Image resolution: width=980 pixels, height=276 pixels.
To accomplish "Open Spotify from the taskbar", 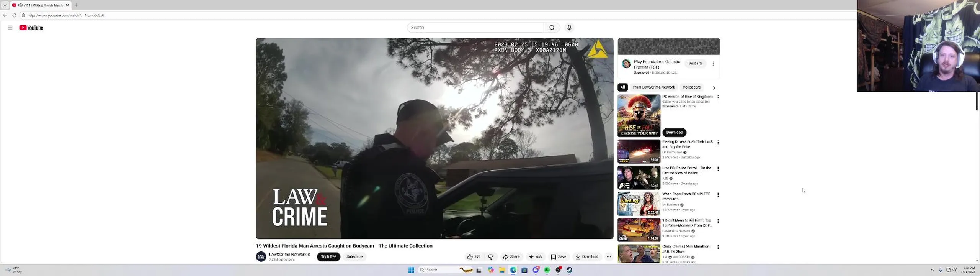I will [x=547, y=270].
